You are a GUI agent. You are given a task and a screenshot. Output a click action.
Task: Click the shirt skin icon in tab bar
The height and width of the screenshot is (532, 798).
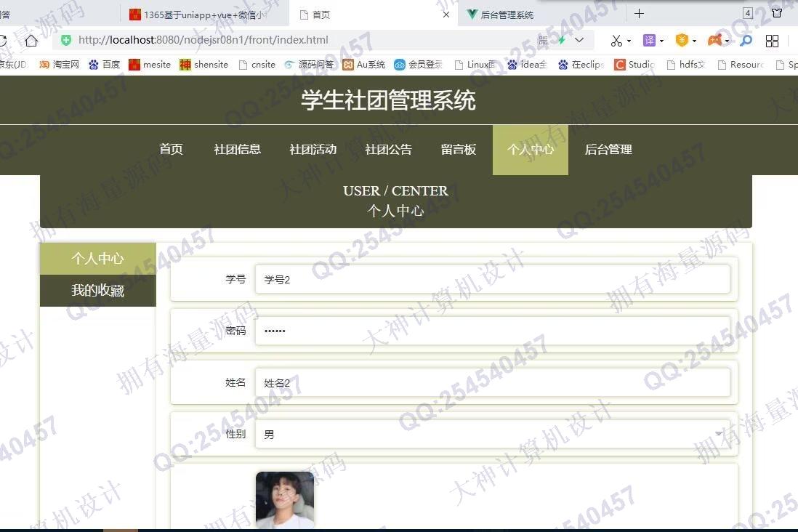[x=777, y=13]
